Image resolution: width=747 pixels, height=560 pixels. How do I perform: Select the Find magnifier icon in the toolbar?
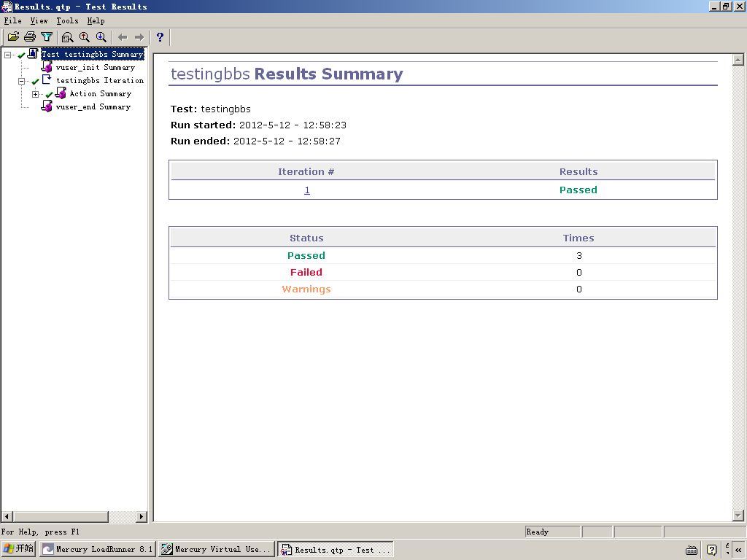[68, 36]
